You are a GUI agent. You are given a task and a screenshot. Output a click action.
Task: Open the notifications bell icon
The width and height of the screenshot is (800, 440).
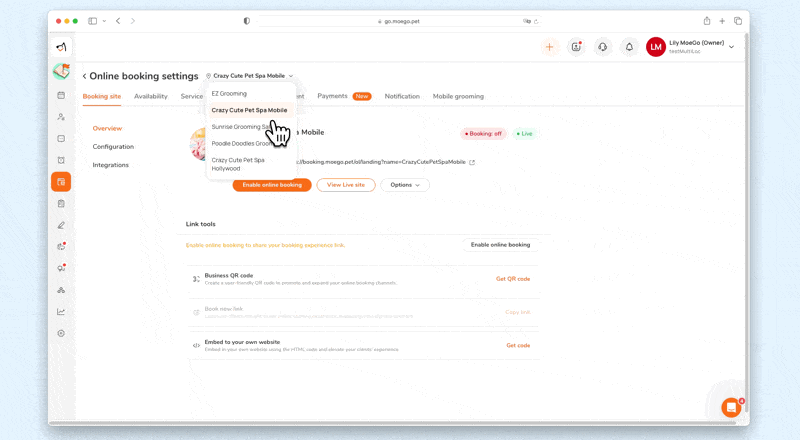(x=629, y=47)
